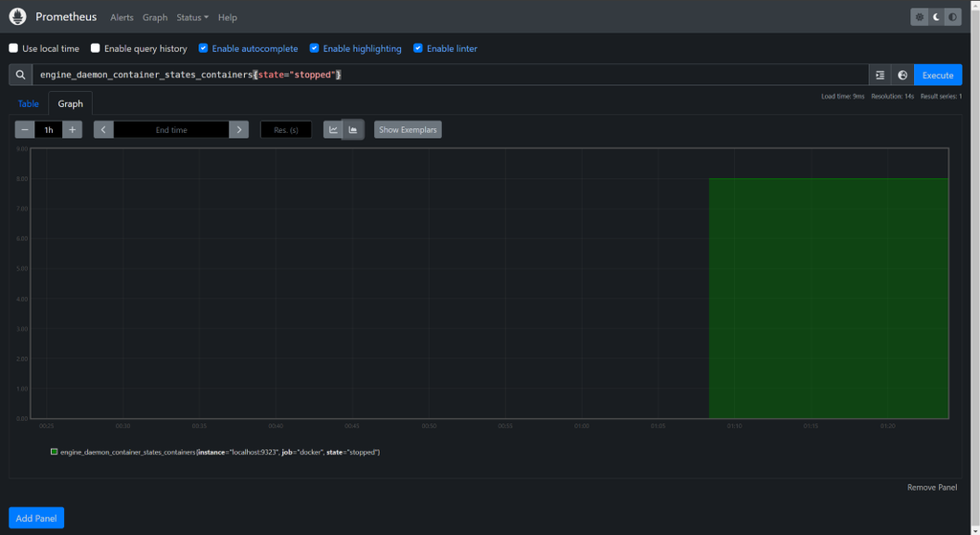Screen dimensions: 980x535
Task: Open the Alerts page
Action: pos(122,17)
